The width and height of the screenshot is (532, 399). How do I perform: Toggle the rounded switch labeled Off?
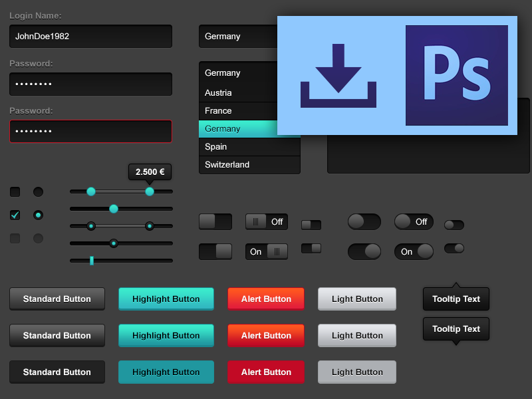414,222
